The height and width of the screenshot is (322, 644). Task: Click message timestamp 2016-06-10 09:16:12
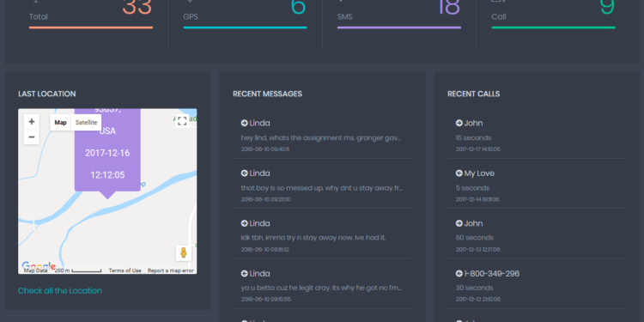[x=265, y=250]
